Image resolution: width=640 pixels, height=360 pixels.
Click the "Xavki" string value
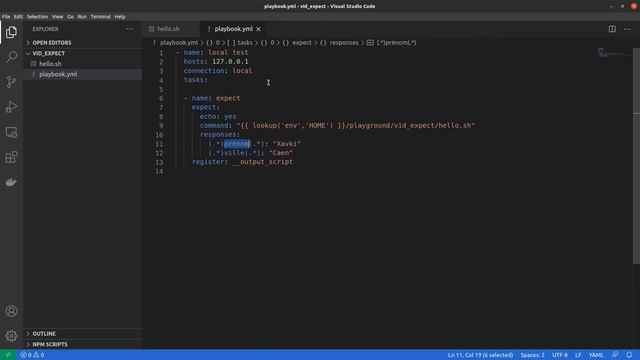click(x=287, y=144)
